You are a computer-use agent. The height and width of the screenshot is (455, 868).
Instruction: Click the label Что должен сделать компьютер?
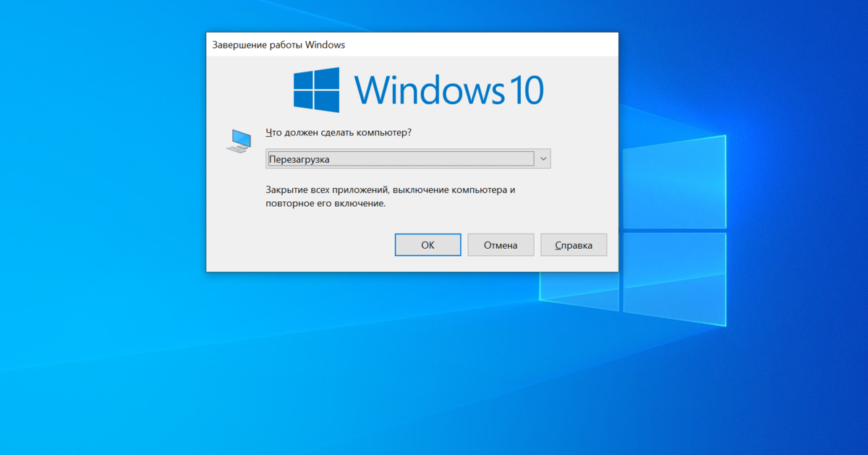(x=339, y=132)
